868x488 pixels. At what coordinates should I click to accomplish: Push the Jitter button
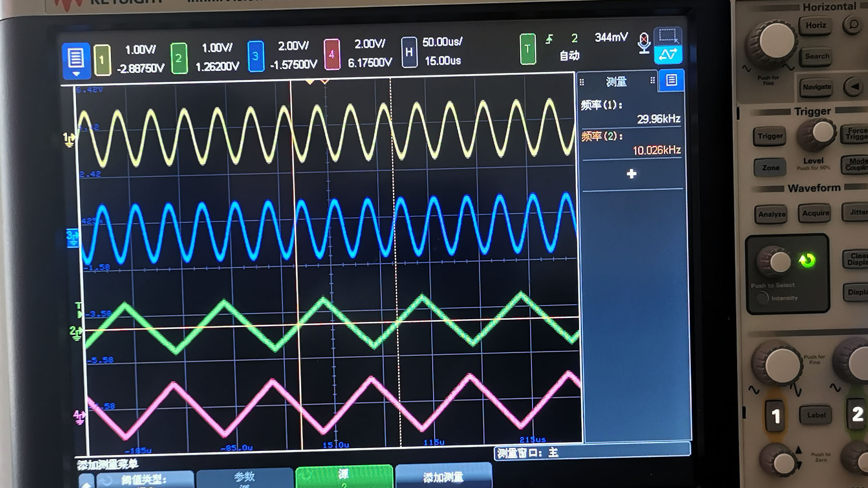(856, 212)
